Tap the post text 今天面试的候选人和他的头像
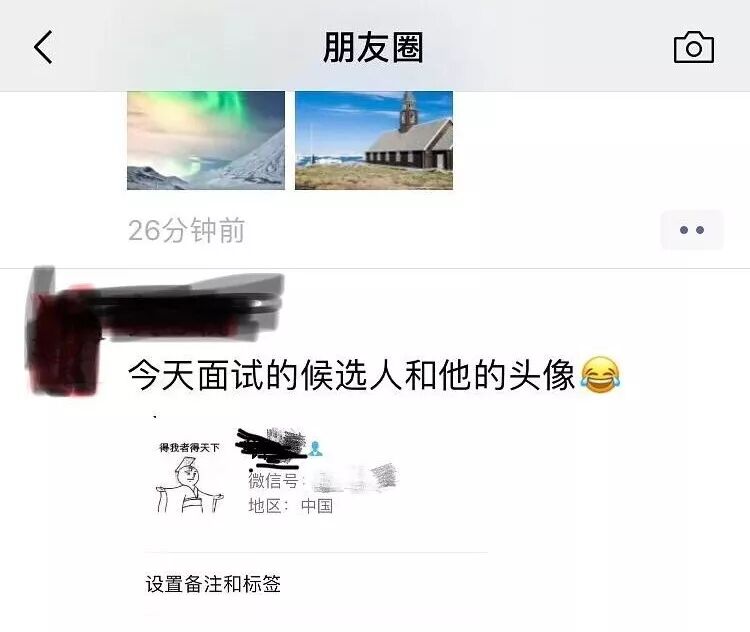 pos(352,375)
